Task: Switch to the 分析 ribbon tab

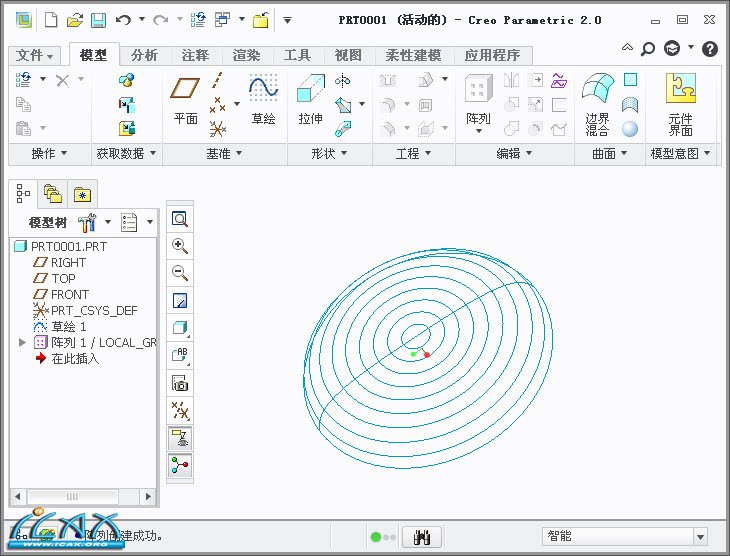Action: (x=144, y=55)
